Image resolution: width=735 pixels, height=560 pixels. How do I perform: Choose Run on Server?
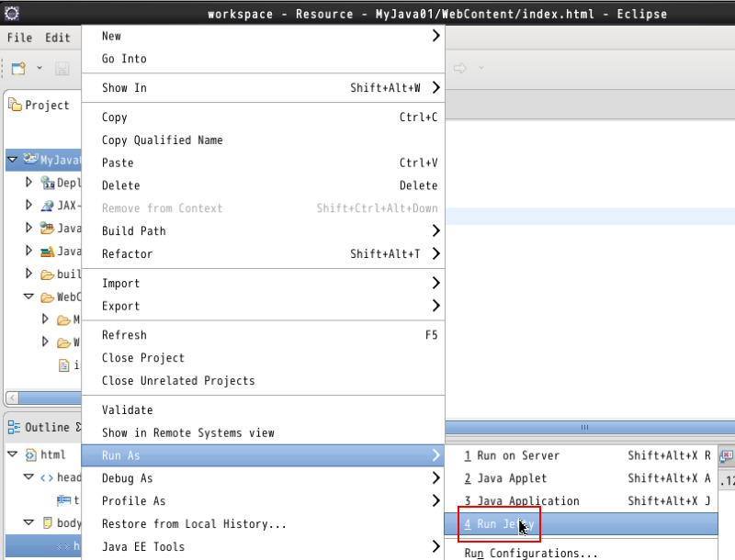click(x=582, y=455)
